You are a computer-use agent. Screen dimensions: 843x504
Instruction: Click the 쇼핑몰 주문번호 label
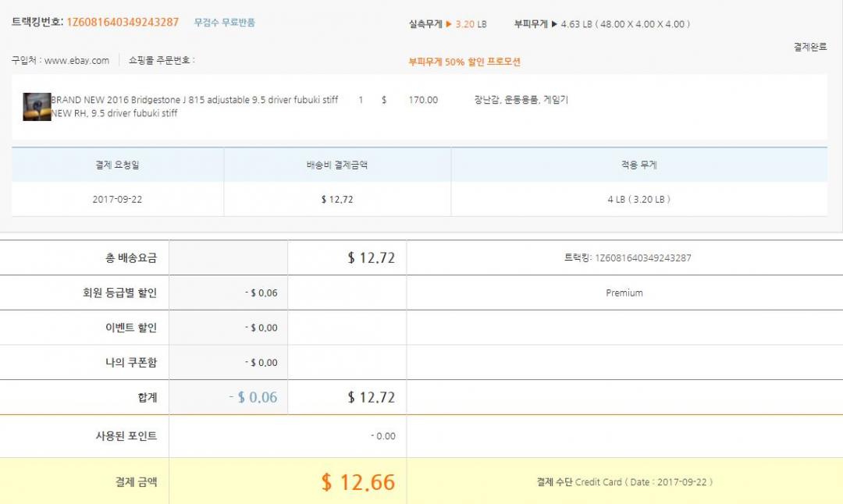coord(161,61)
